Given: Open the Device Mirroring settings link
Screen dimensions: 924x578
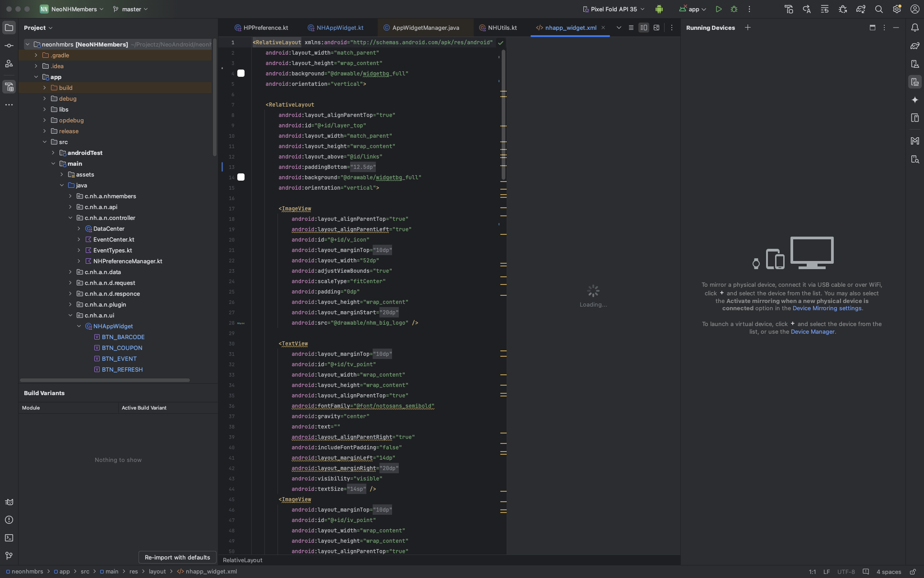Looking at the screenshot, I should [x=827, y=308].
